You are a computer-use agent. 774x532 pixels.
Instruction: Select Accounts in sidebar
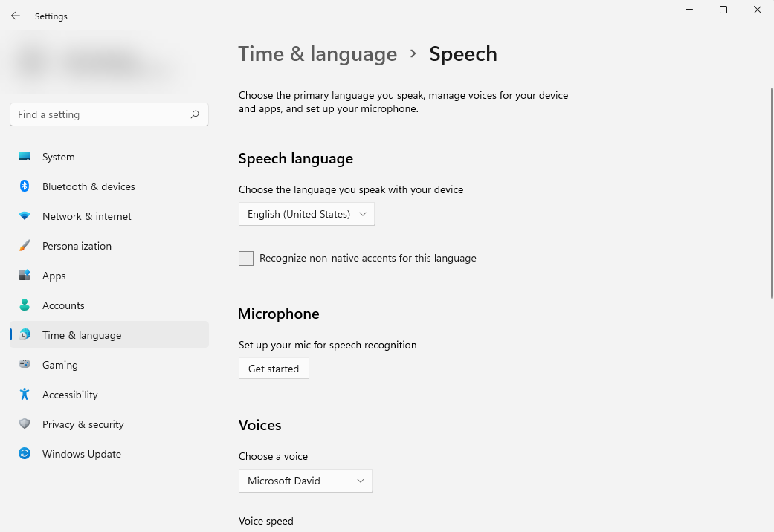[109, 305]
